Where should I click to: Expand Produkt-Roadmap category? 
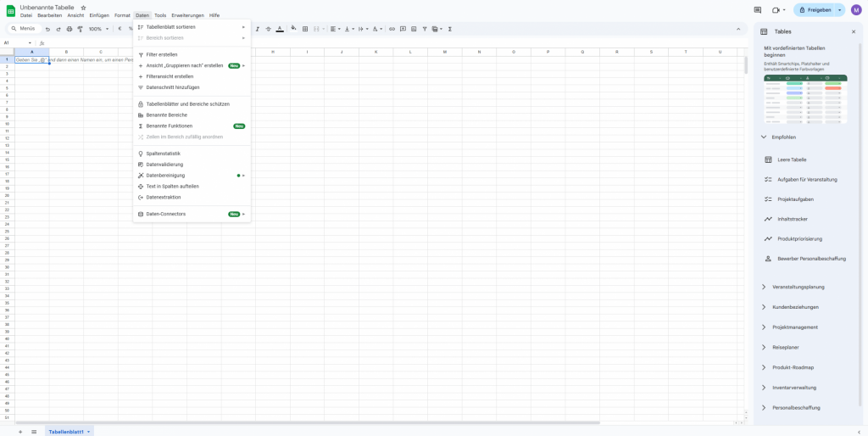point(764,367)
